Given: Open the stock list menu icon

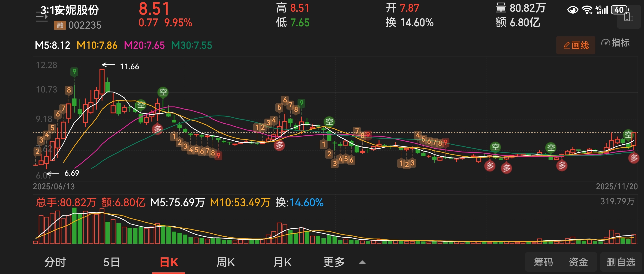Looking at the screenshot, I should pyautogui.click(x=42, y=16).
